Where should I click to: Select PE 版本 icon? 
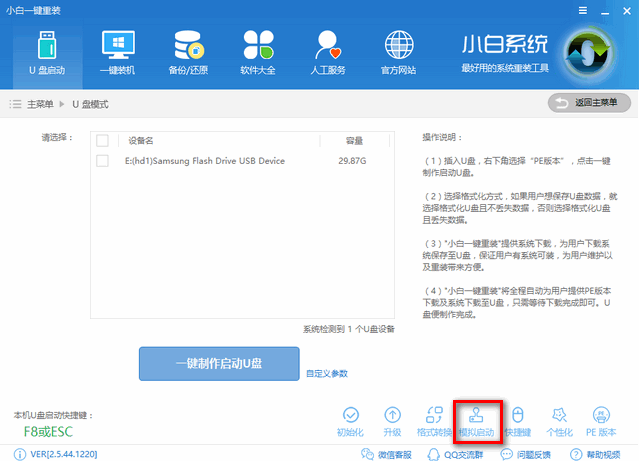(x=601, y=422)
